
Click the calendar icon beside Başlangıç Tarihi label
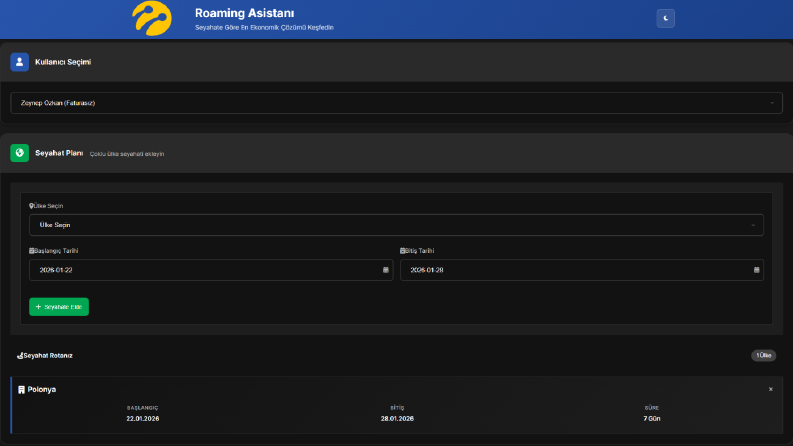tap(31, 251)
